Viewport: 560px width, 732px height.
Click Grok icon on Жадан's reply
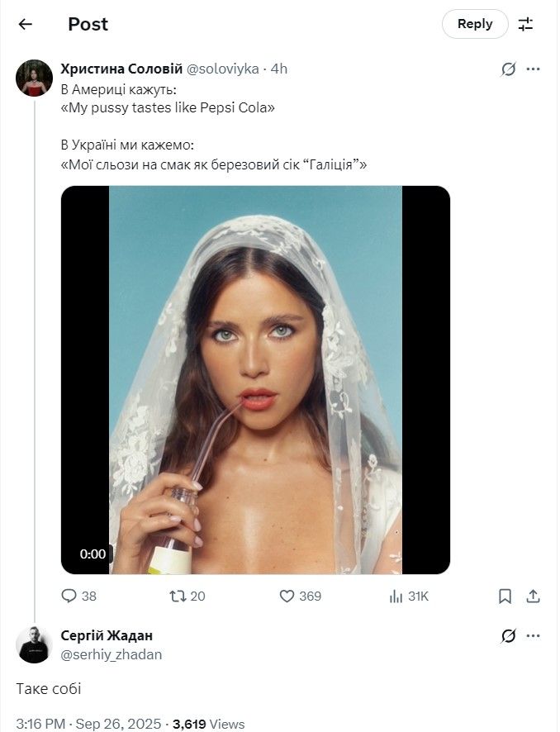[x=509, y=636]
